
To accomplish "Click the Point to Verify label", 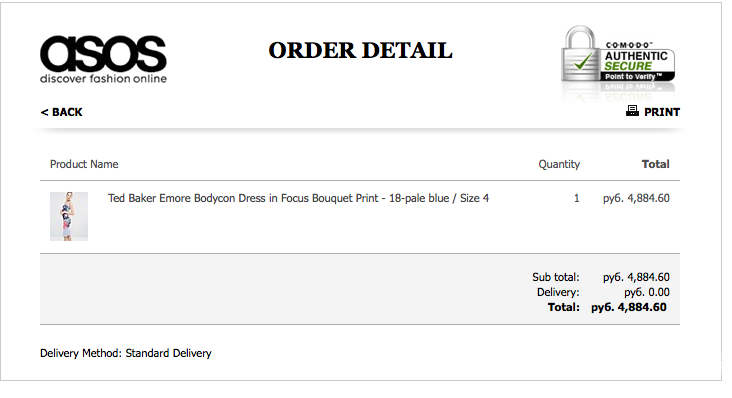I will [633, 77].
